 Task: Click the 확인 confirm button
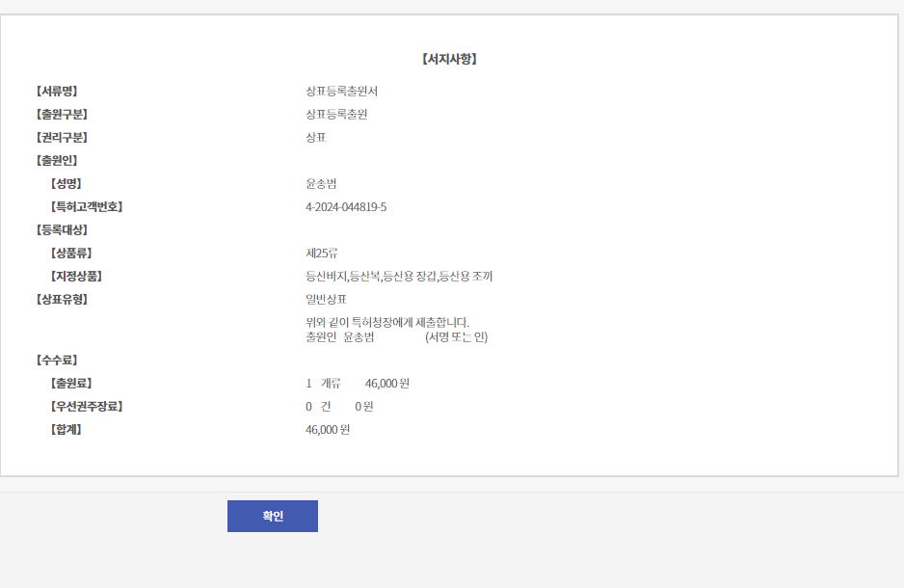pos(272,516)
